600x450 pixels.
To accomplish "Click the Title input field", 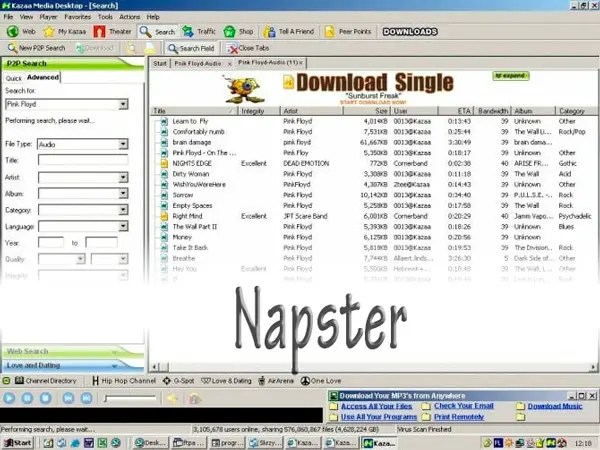I will point(83,160).
